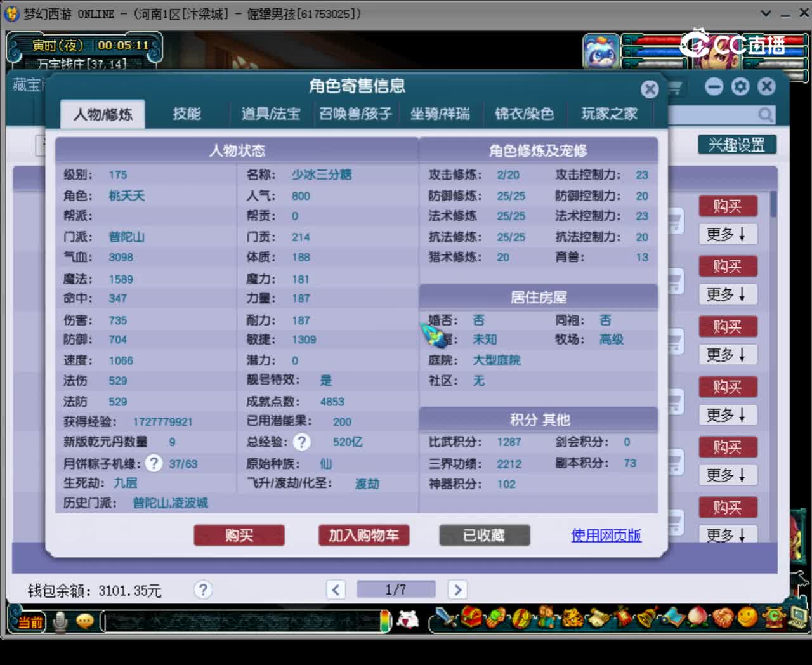This screenshot has width=812, height=665.
Task: Click the microphone voice icon in chat bar
Action: (60, 621)
